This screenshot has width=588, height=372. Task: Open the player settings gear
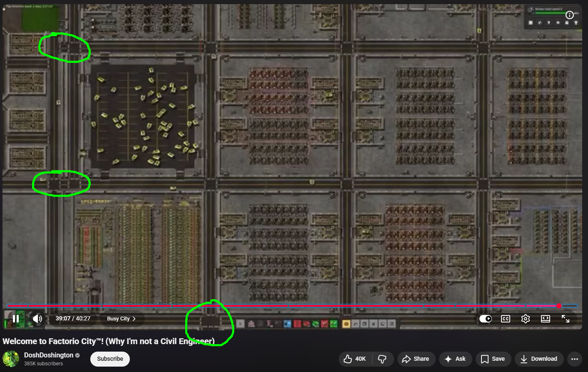click(526, 319)
